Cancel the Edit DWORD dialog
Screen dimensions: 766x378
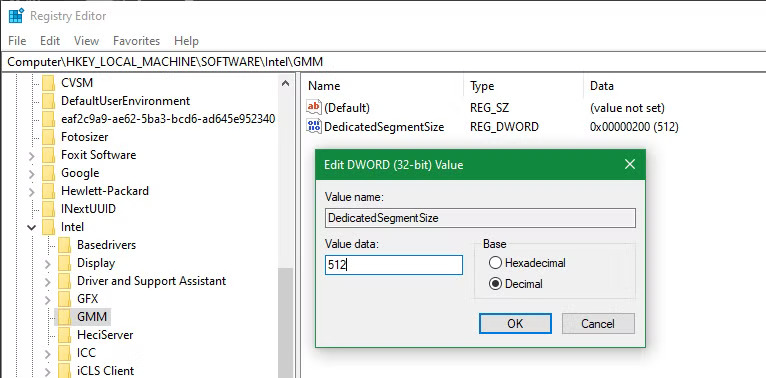click(x=598, y=323)
